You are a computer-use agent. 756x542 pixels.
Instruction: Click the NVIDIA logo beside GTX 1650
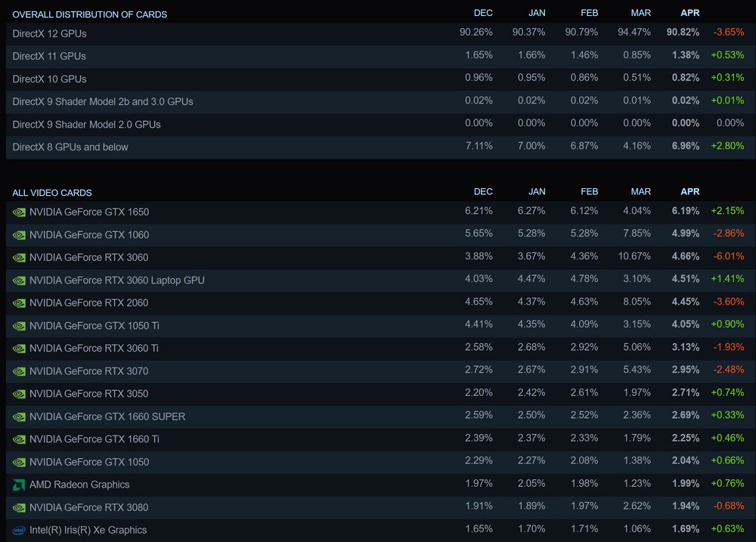click(x=19, y=212)
